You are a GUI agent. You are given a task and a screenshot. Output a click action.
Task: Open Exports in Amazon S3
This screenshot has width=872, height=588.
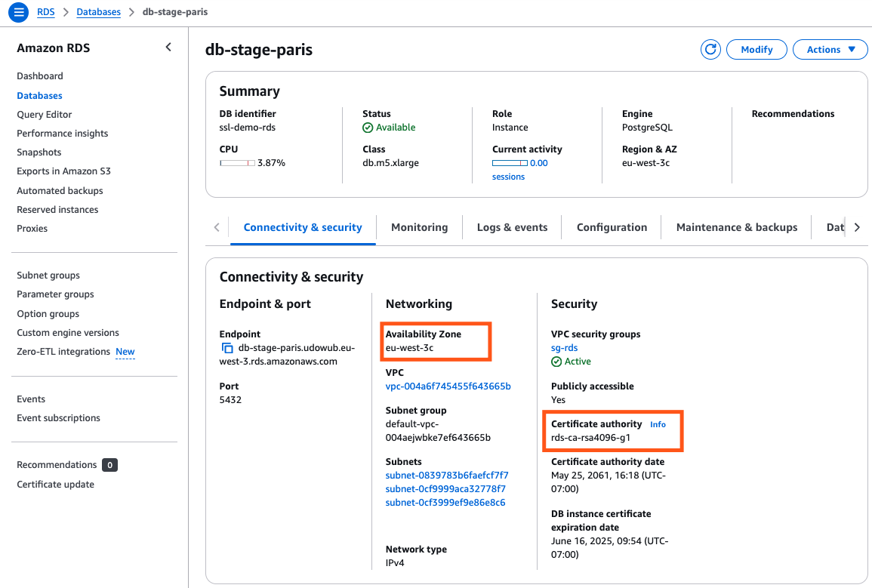[x=63, y=171]
